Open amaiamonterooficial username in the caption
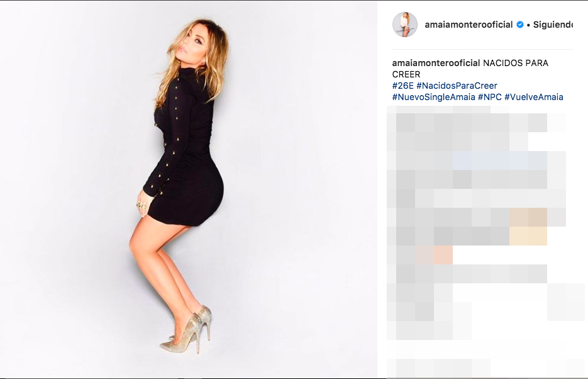588x379 pixels. [436, 63]
